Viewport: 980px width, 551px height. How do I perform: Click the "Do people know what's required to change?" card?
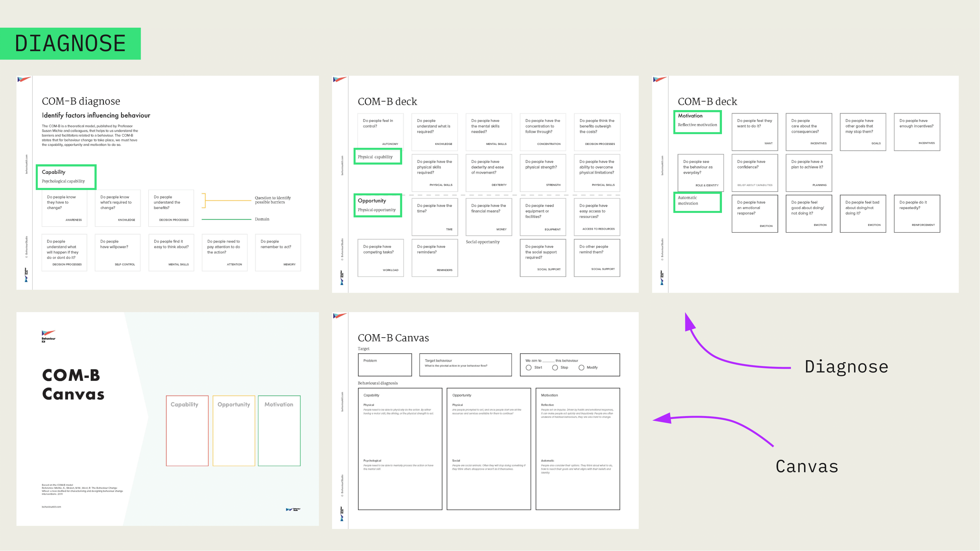coord(118,208)
